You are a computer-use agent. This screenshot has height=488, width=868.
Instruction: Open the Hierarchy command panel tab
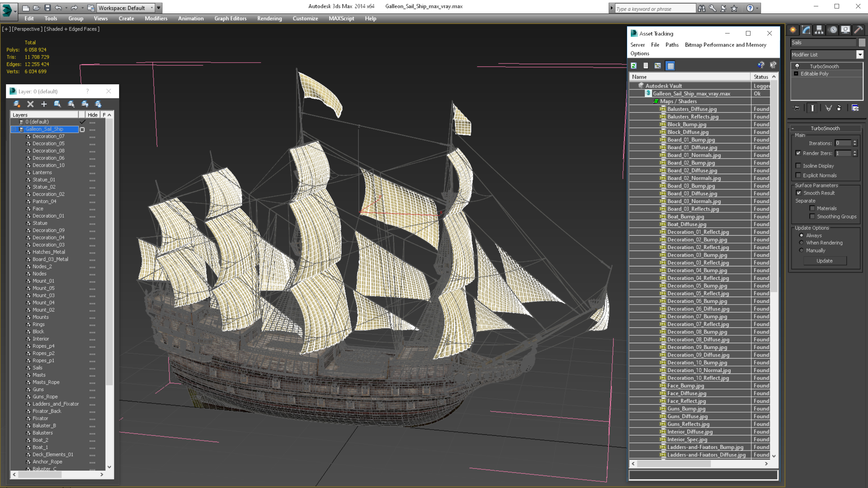coord(819,30)
